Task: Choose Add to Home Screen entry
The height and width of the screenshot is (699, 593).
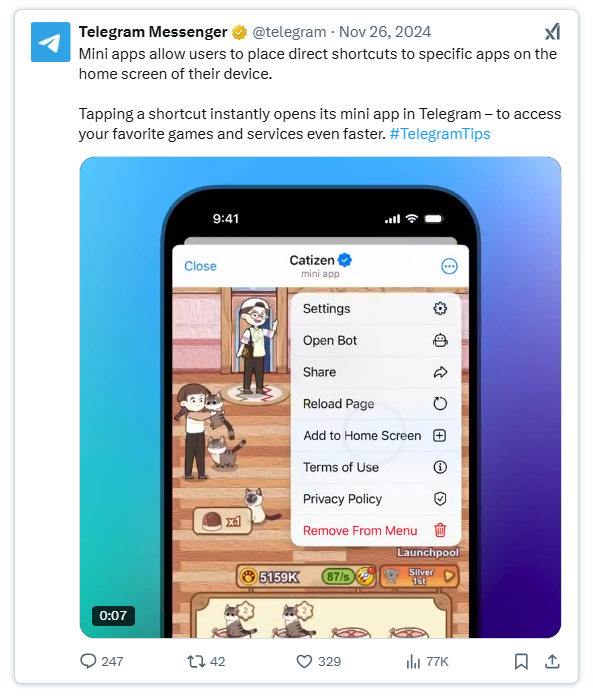Action: 375,436
